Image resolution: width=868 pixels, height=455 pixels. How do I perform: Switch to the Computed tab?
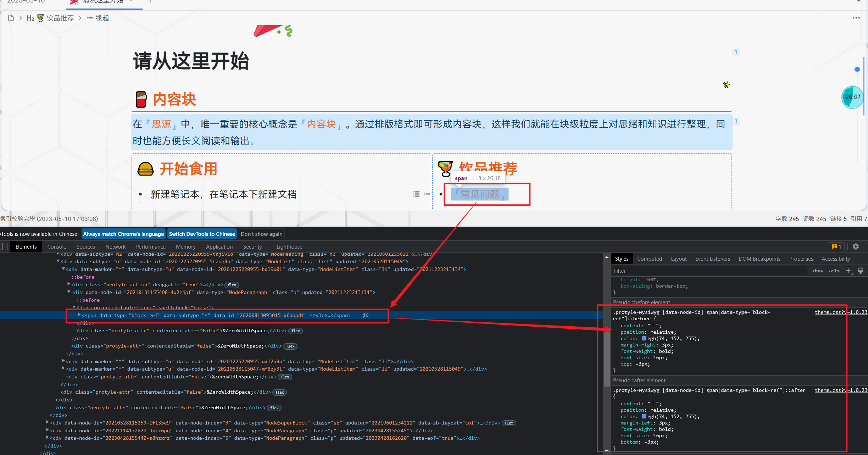[650, 259]
